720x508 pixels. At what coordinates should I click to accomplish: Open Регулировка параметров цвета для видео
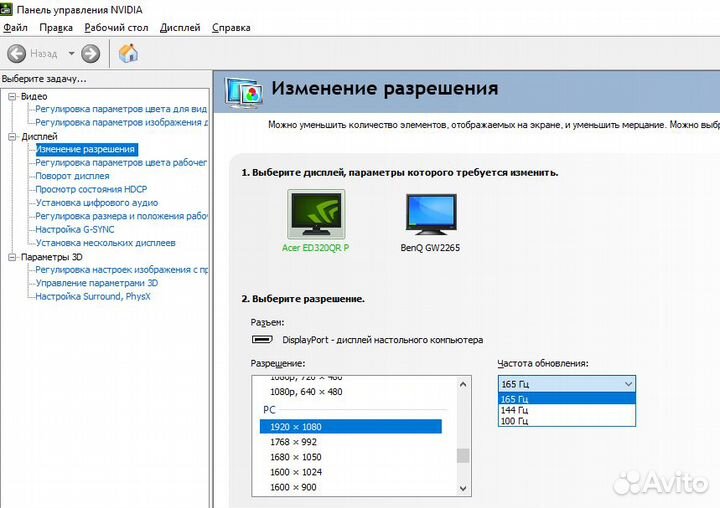point(121,109)
